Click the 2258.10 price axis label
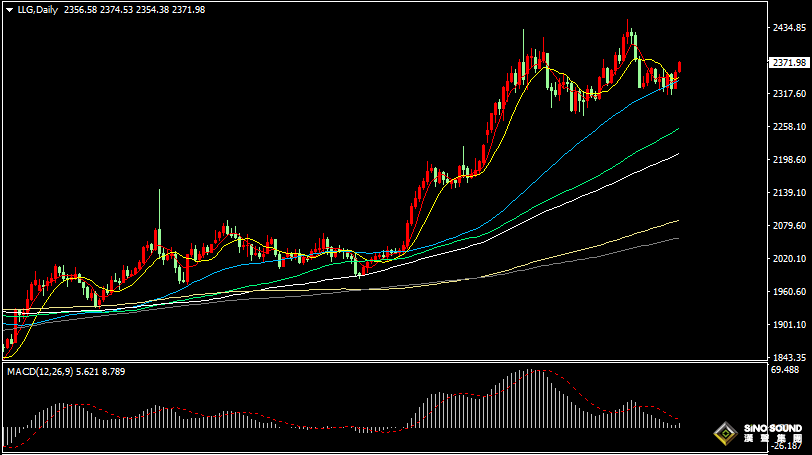 (x=788, y=127)
